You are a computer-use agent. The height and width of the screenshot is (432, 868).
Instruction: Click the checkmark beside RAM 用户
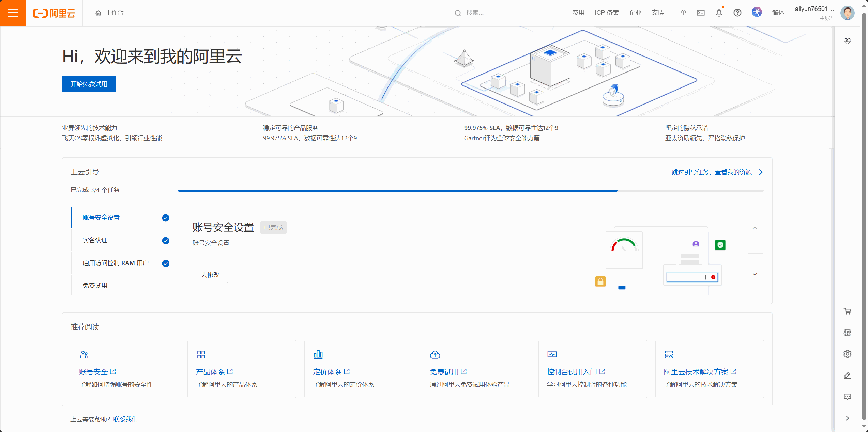(x=166, y=263)
